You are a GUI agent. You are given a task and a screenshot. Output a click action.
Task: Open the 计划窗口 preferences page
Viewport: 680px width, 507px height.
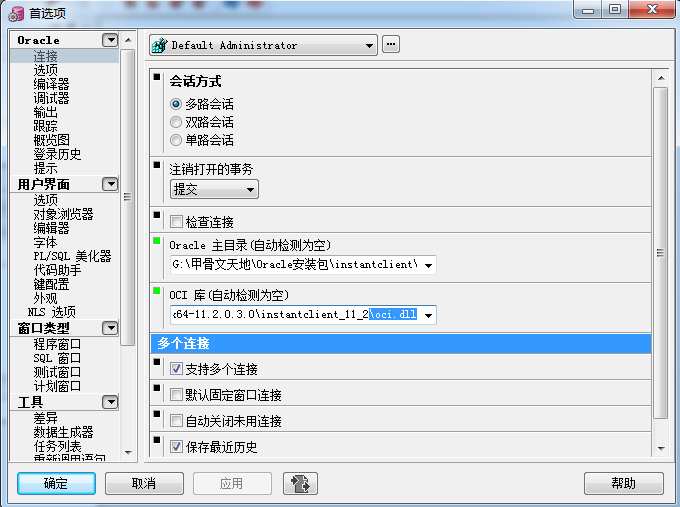[x=57, y=386]
